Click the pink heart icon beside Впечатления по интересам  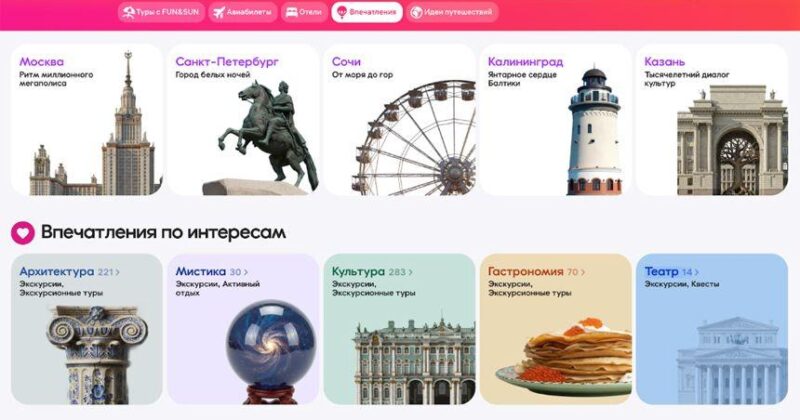tap(23, 233)
